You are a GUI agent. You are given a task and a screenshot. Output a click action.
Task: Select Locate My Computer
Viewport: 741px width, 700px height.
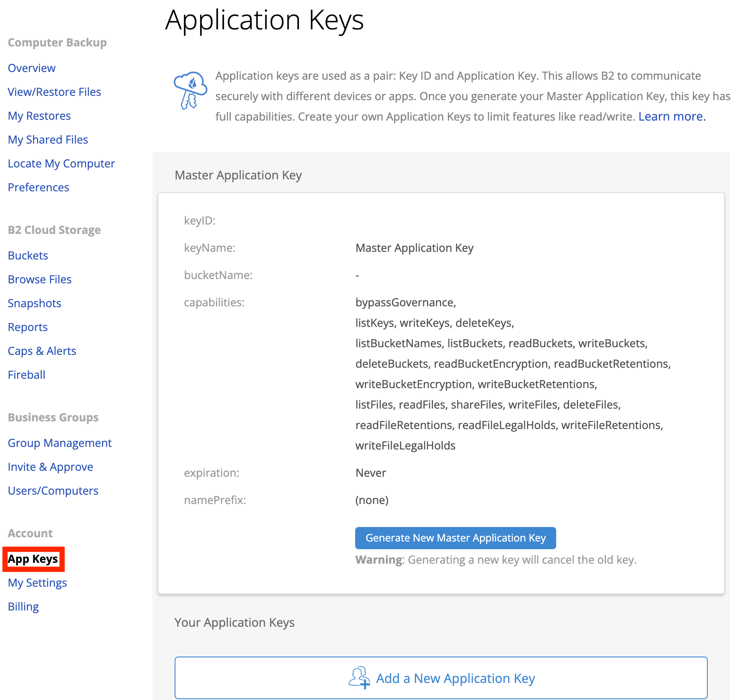click(x=61, y=164)
